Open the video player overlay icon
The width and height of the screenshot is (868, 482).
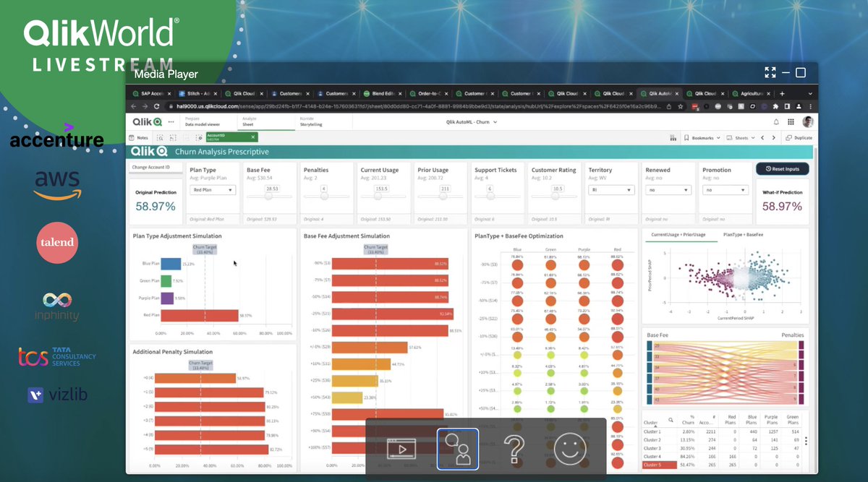(x=401, y=449)
